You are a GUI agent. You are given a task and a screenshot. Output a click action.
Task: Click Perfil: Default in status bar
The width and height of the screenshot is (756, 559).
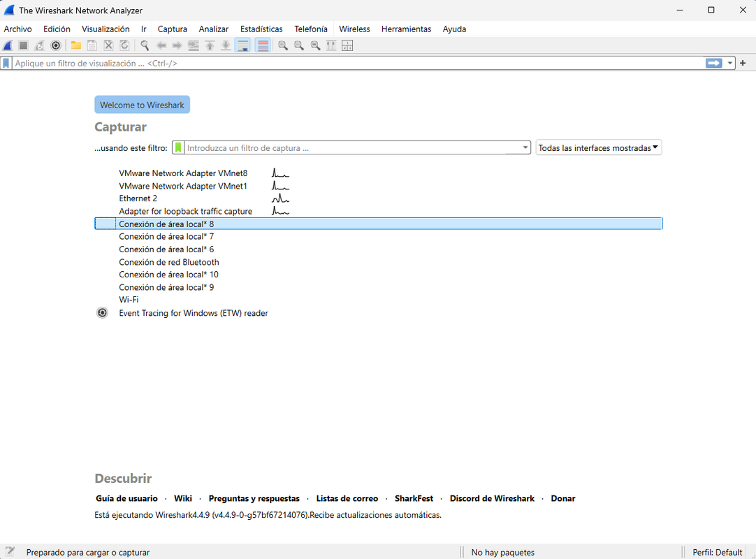pyautogui.click(x=717, y=552)
